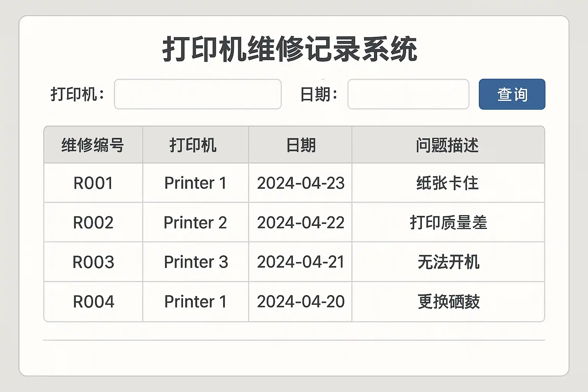Click the 问题描述 column header
Viewport: 588px width, 392px height.
[448, 145]
